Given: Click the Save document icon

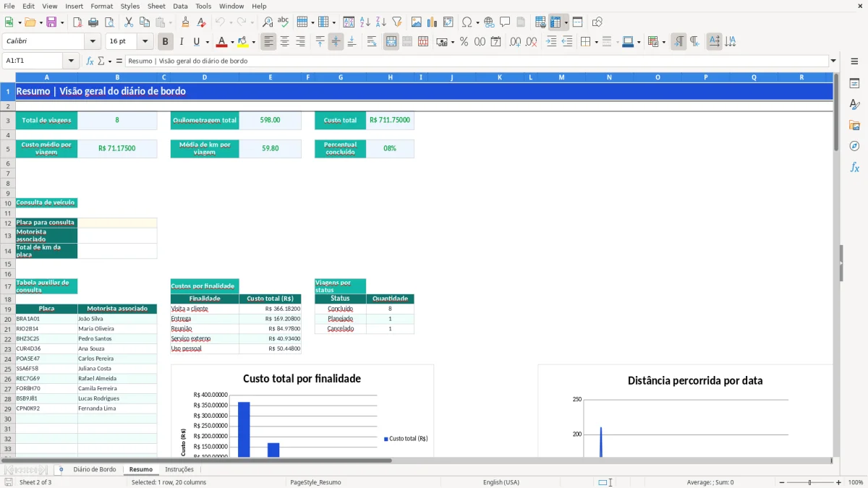Looking at the screenshot, I should coord(51,22).
